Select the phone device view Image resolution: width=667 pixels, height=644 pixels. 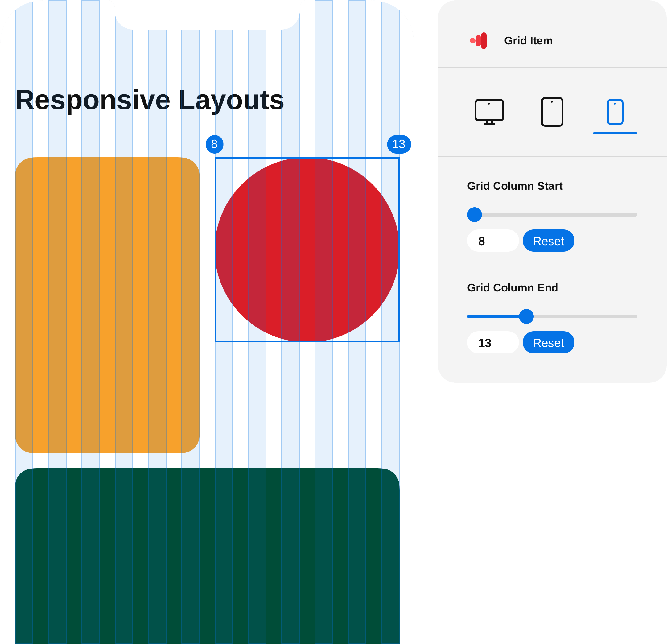615,112
